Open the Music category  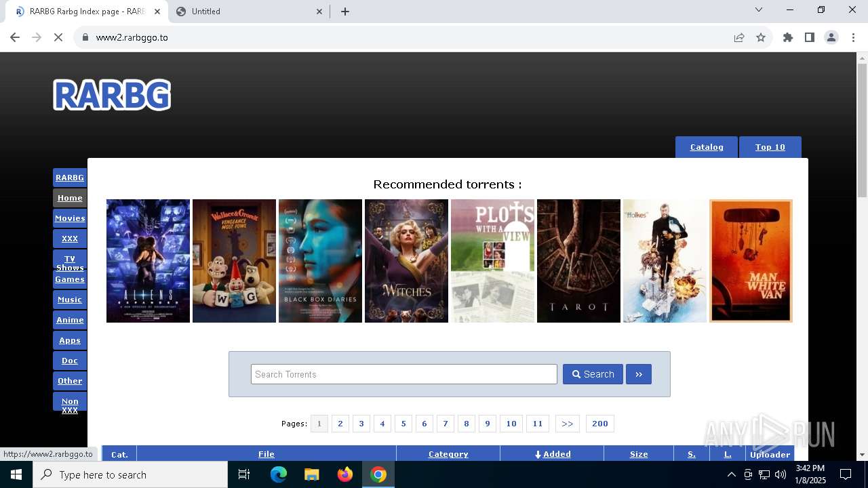pos(70,300)
